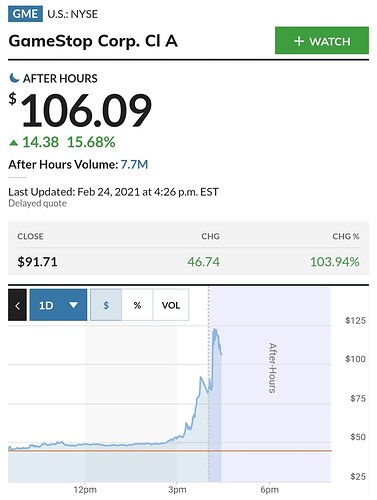377x500 pixels.
Task: Click the after hours moon icon
Action: coord(14,78)
